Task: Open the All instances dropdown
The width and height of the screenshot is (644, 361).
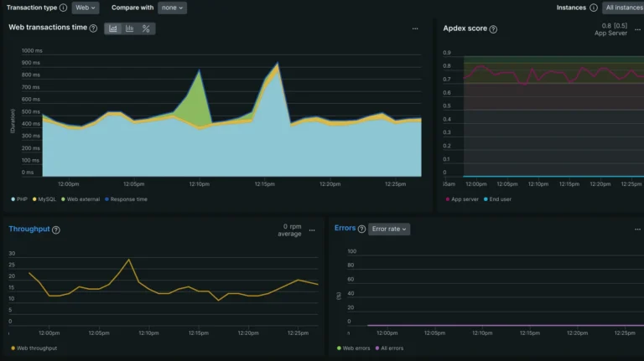Action: (623, 8)
